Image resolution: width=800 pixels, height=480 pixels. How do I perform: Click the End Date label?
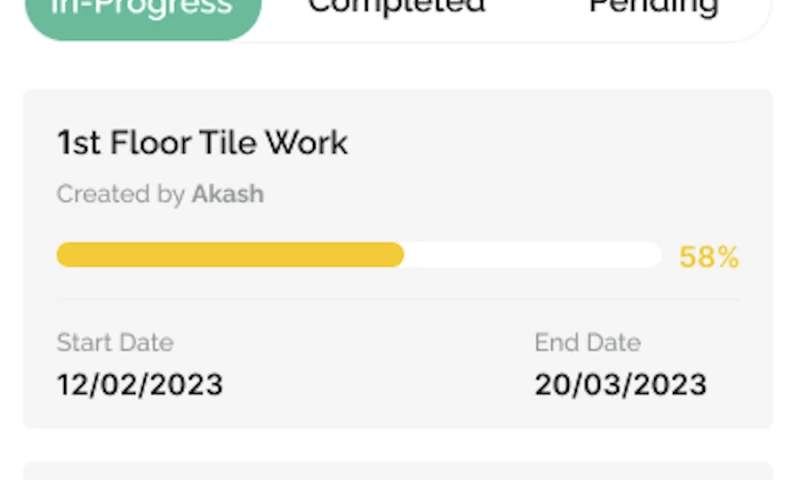tap(587, 343)
